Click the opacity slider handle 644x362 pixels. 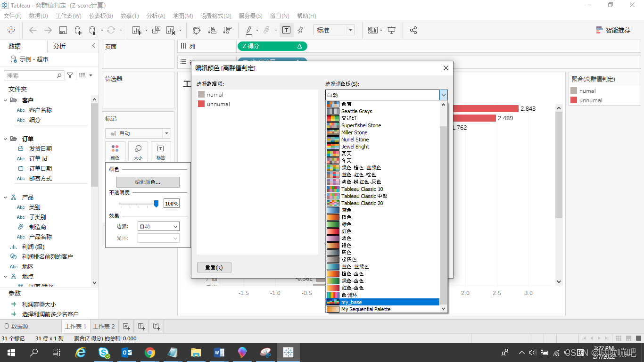coord(157,204)
